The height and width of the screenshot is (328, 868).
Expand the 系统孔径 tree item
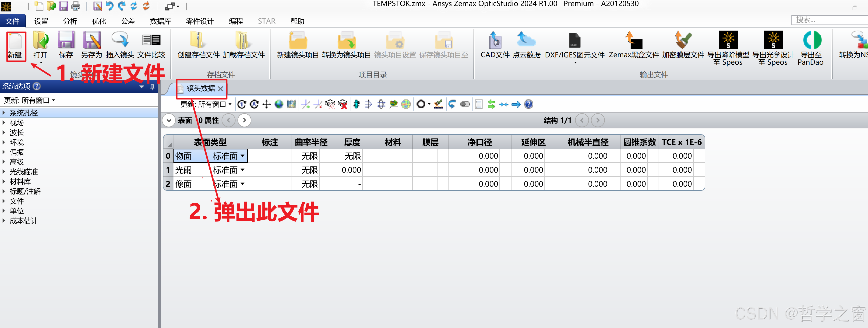tap(4, 113)
